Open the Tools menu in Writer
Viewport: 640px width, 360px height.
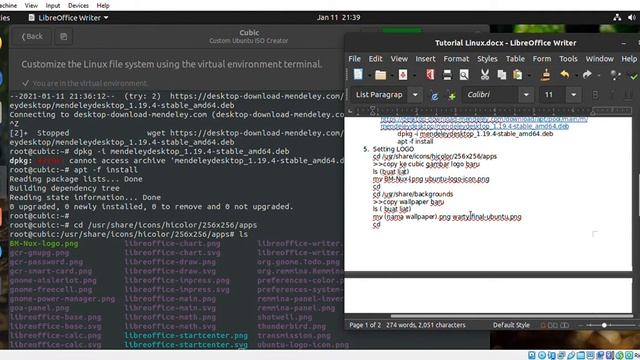coord(568,59)
